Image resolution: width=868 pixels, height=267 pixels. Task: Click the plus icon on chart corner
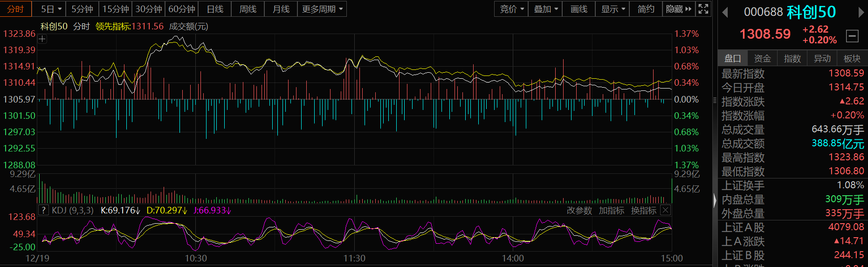point(42,39)
